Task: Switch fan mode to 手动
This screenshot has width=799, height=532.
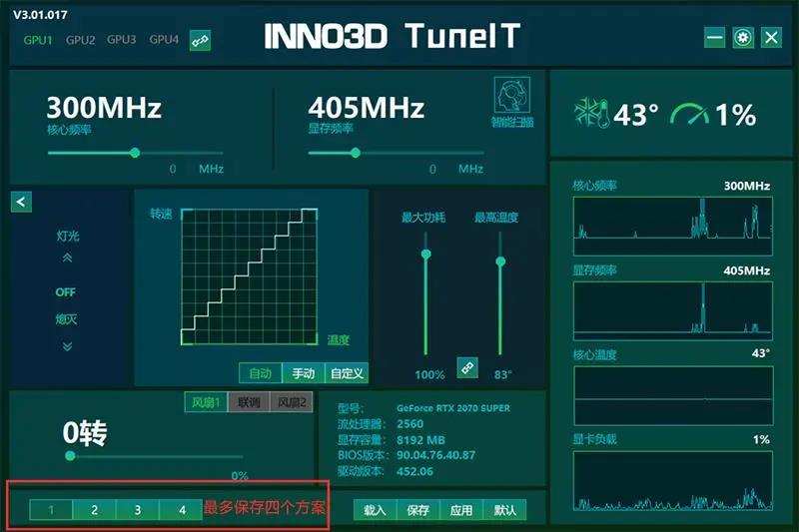Action: (x=304, y=373)
